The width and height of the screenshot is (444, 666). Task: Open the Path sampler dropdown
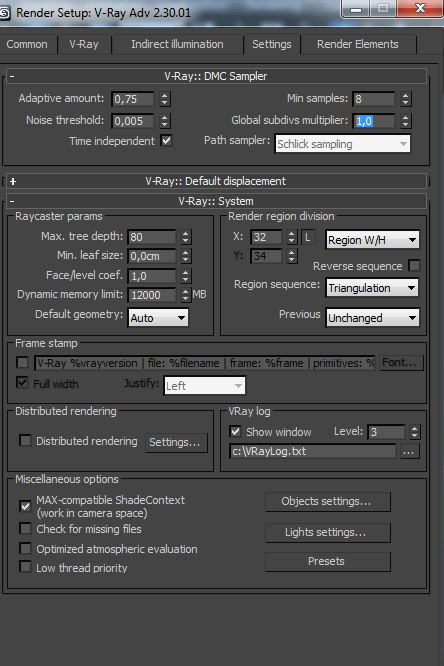(x=342, y=144)
